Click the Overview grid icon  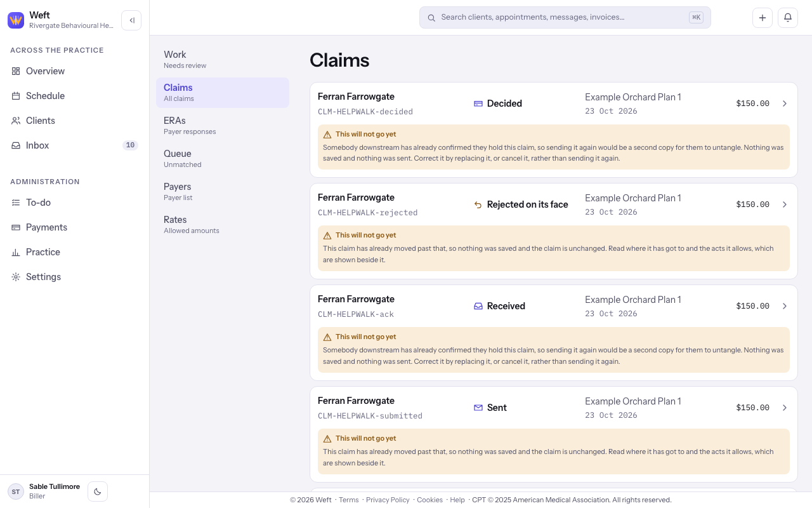tap(16, 71)
